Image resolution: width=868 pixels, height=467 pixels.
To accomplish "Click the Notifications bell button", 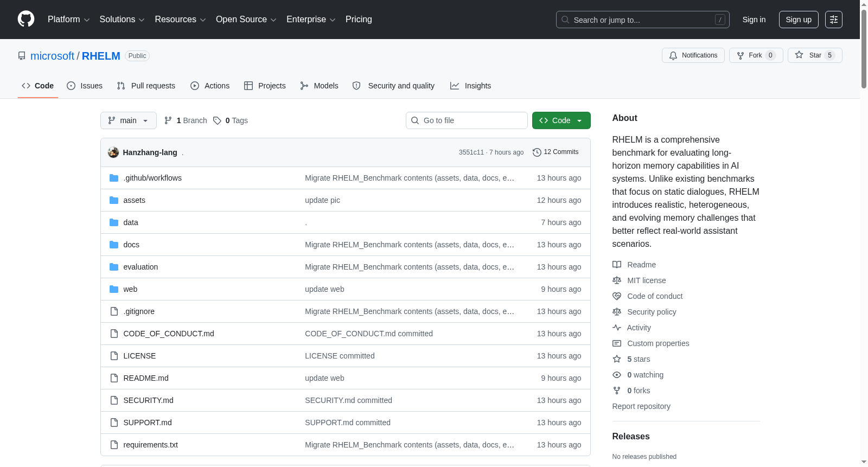I will pyautogui.click(x=693, y=55).
